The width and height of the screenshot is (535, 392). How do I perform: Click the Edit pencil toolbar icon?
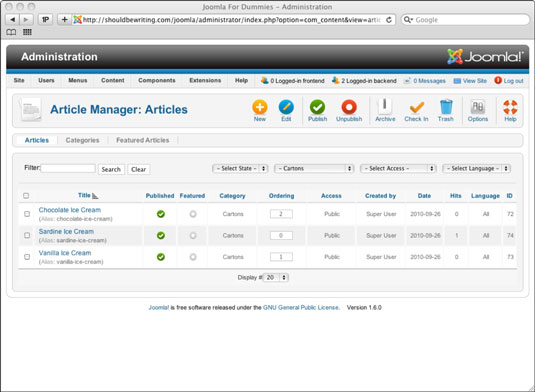pyautogui.click(x=286, y=107)
